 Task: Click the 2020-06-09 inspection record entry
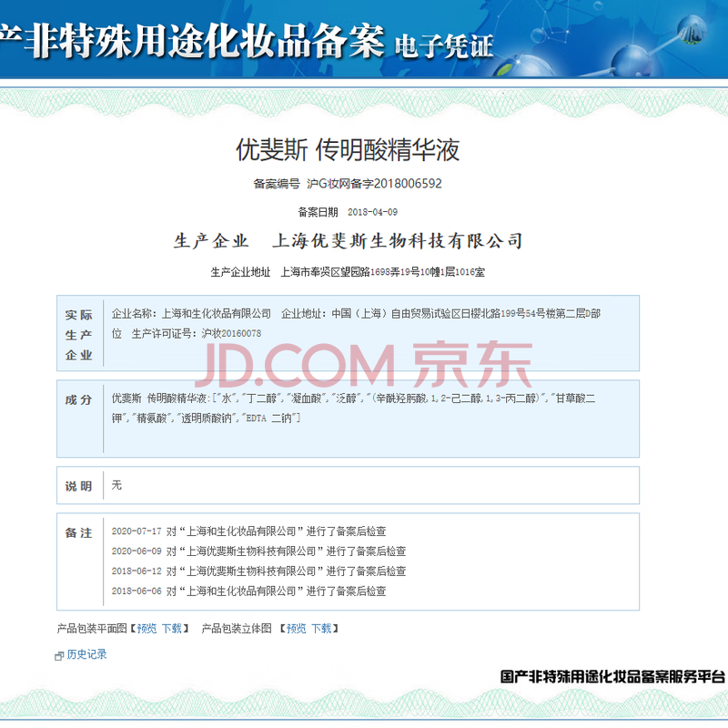point(258,551)
